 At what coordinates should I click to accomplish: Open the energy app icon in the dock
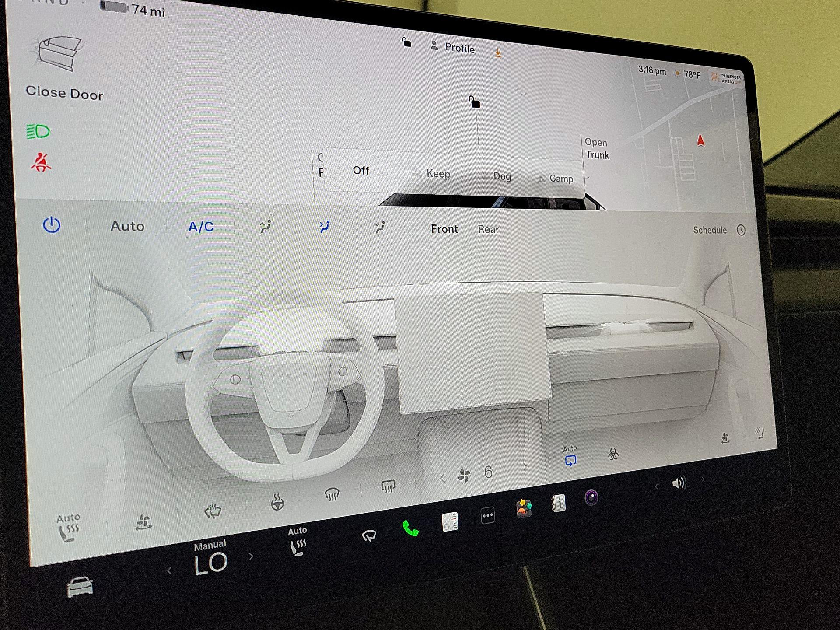[450, 521]
